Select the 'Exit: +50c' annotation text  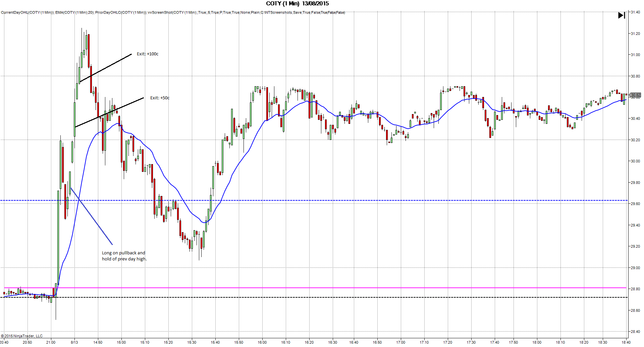(160, 98)
